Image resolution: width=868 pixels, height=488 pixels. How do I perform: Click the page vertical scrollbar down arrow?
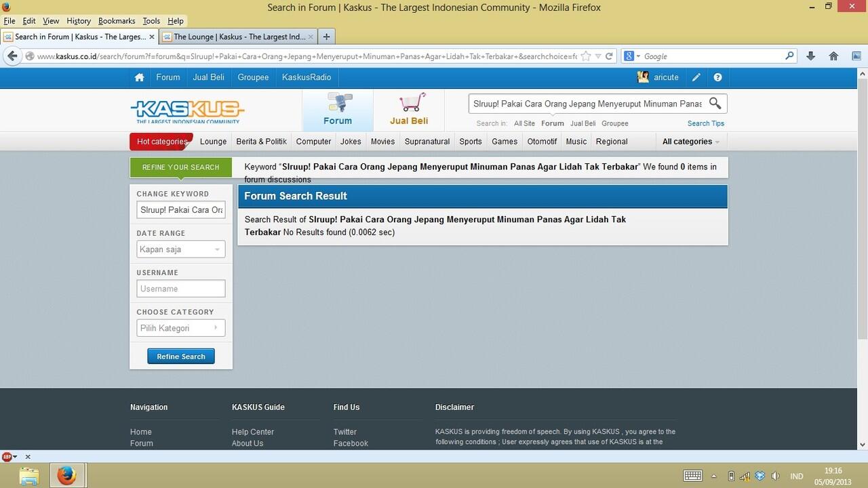(863, 445)
